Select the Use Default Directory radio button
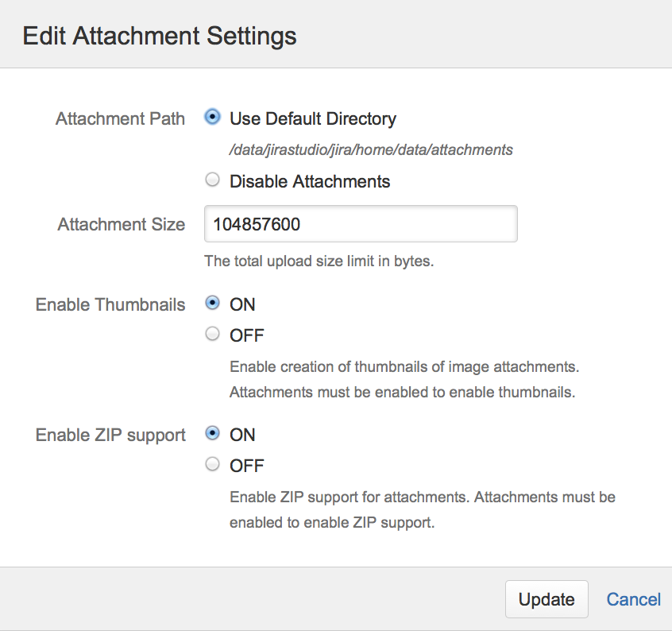 click(212, 118)
